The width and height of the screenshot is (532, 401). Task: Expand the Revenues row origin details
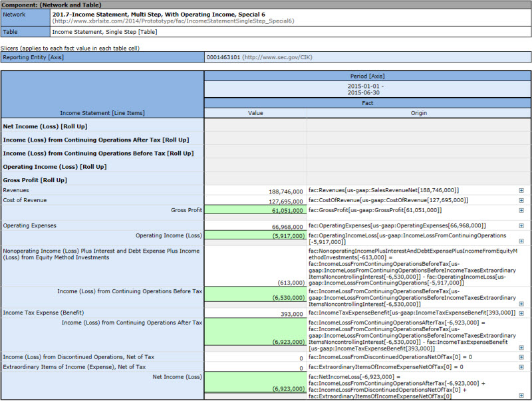521,191
